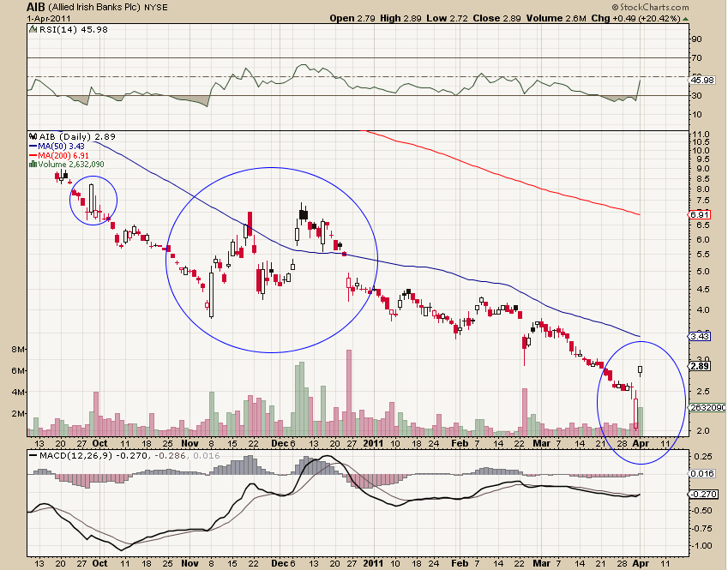Click the Chg +0.49 (+20.42%) value
Screen dimensions: 728x570
point(635,19)
